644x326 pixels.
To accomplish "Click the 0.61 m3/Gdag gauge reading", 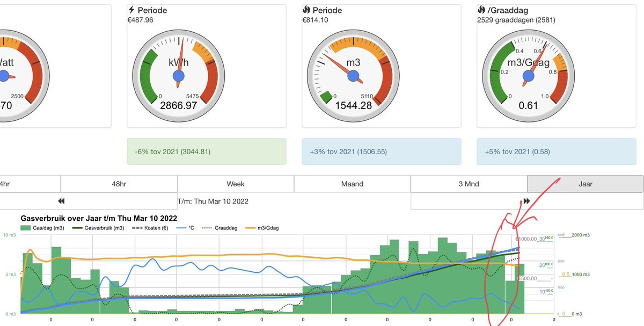I will pyautogui.click(x=529, y=105).
